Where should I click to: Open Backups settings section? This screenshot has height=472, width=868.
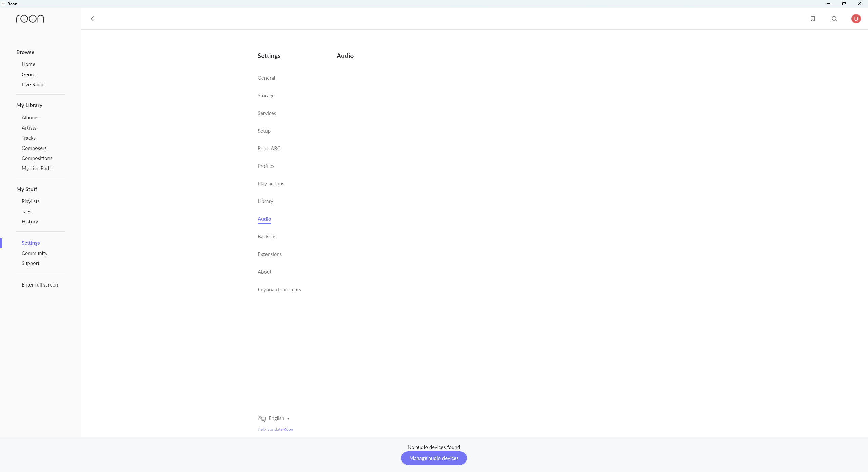pos(267,236)
